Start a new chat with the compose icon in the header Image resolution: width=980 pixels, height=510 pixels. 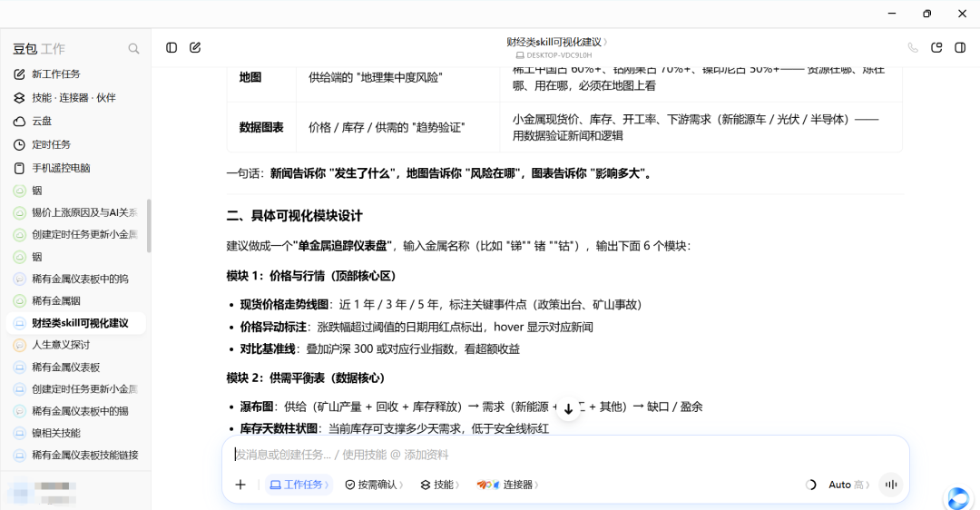click(195, 47)
